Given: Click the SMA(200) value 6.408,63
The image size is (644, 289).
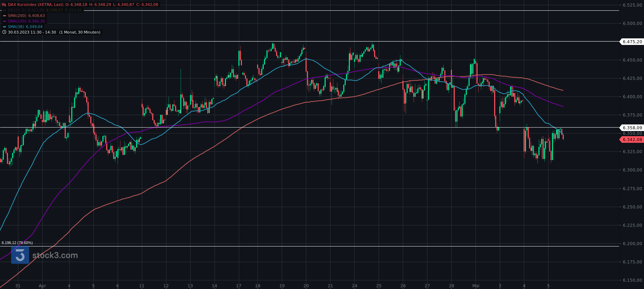Looking at the screenshot, I should pyautogui.click(x=36, y=16).
